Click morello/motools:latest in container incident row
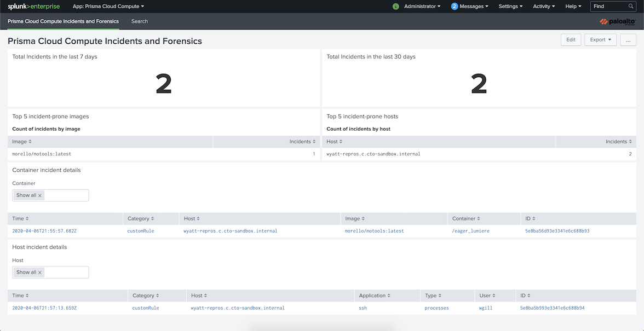Screen dimensions: 644x331 (375, 231)
